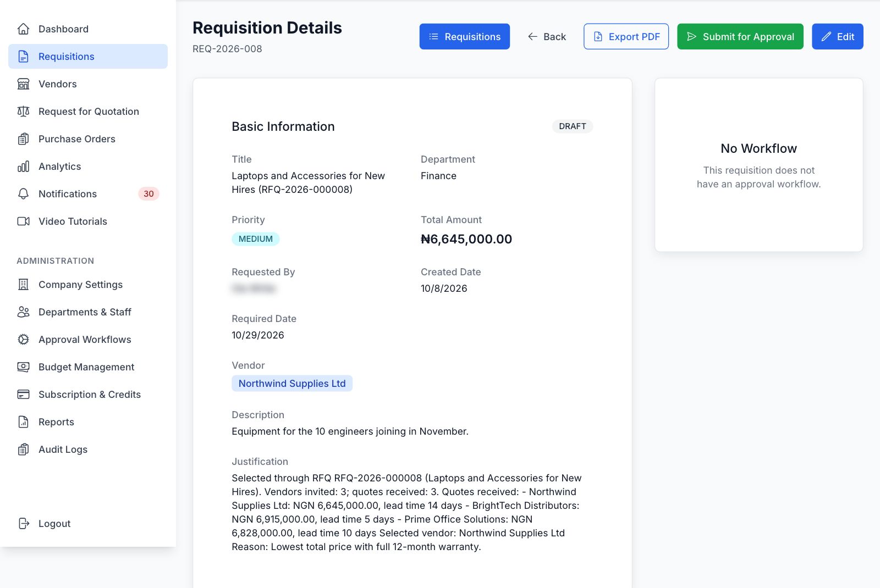Click the No Workflow heading
Viewport: 880px width, 588px height.
[759, 148]
